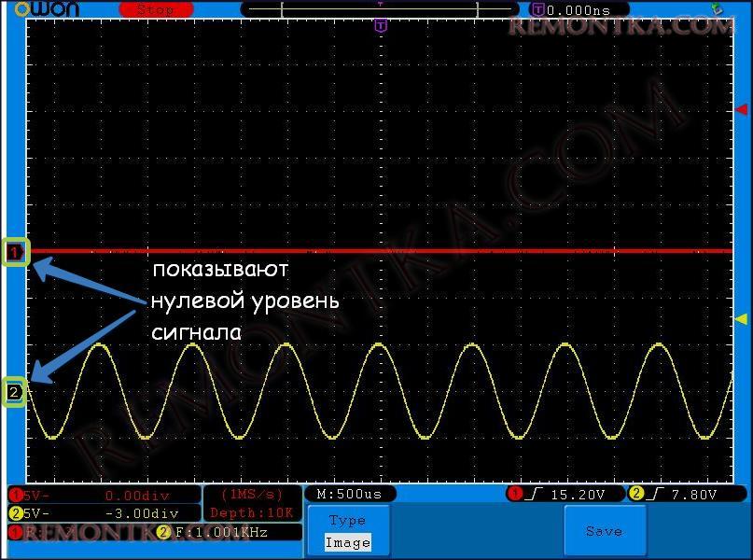753x560 pixels.
Task: Click the red channel 1 trigger level arrow
Action: pos(742,110)
